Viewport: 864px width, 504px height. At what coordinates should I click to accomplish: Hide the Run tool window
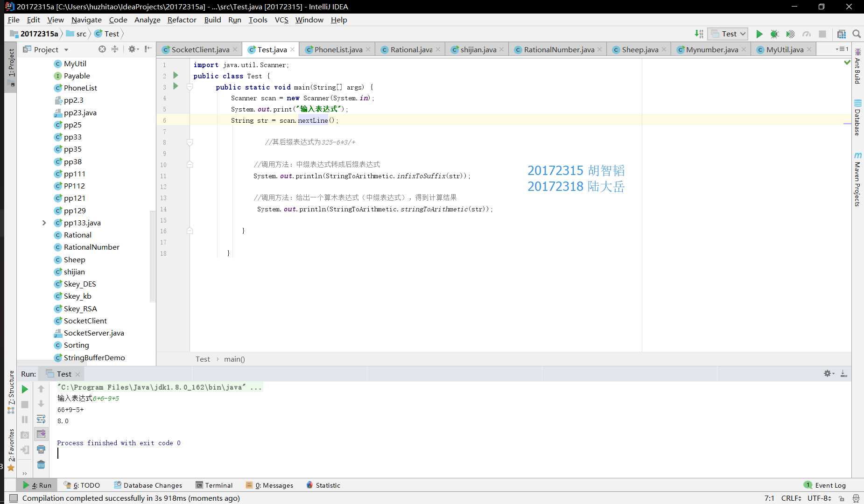[844, 373]
